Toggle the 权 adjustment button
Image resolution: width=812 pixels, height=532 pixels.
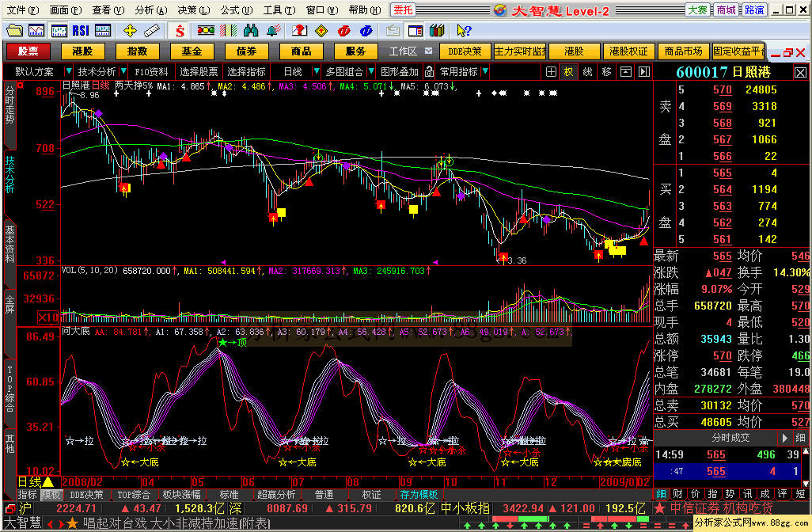[568, 72]
